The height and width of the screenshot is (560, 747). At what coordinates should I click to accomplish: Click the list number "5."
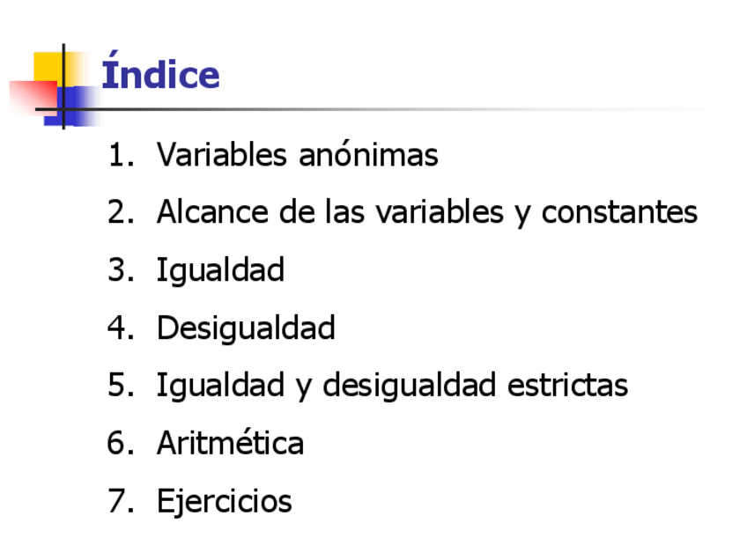121,385
